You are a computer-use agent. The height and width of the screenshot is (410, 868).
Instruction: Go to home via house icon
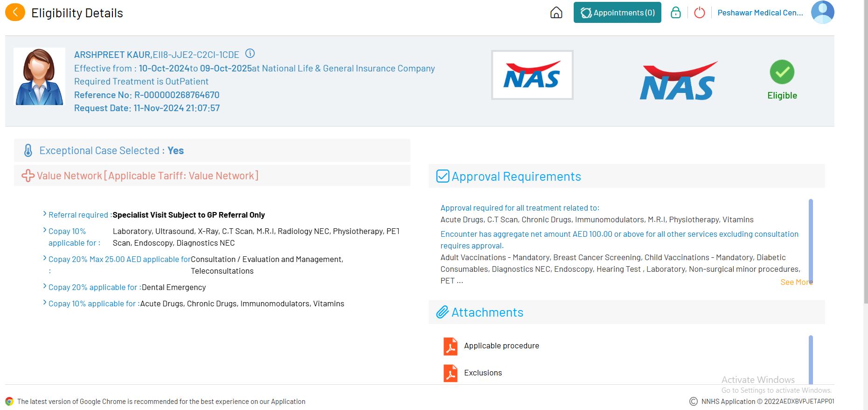pos(556,13)
